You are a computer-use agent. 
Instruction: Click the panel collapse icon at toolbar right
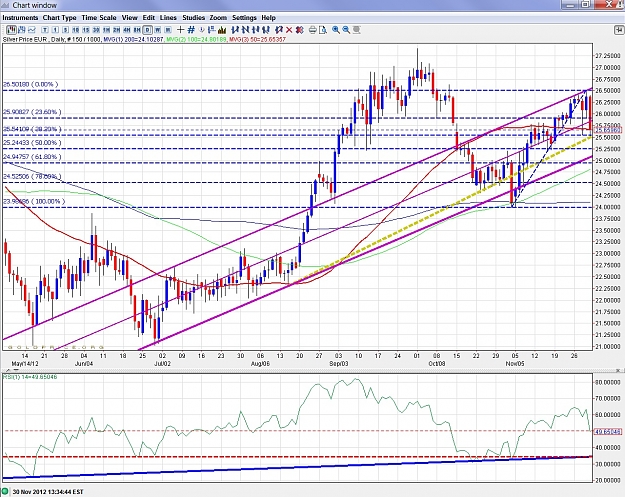pos(619,30)
